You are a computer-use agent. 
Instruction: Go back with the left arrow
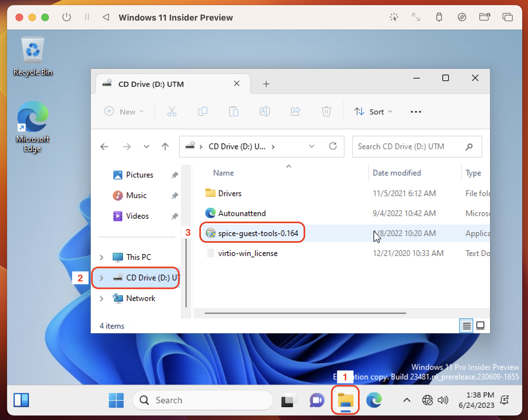tap(104, 147)
